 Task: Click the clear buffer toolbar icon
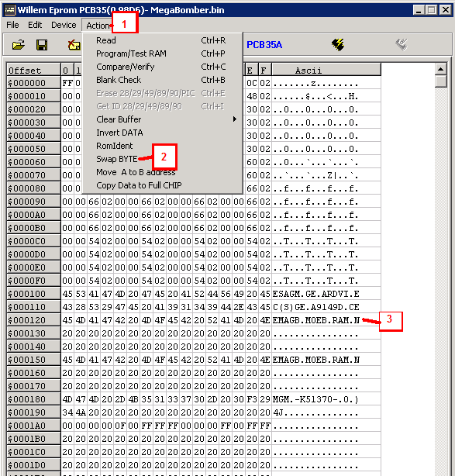74,45
